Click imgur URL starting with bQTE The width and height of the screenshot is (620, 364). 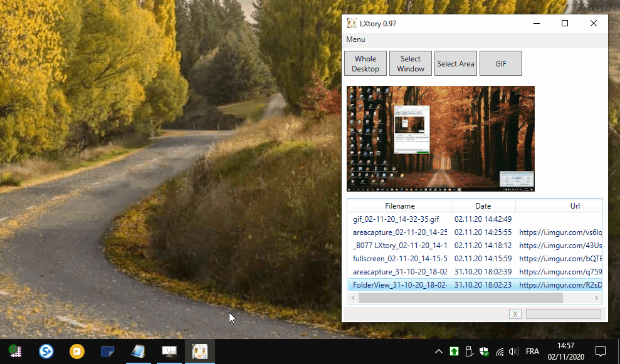(560, 259)
